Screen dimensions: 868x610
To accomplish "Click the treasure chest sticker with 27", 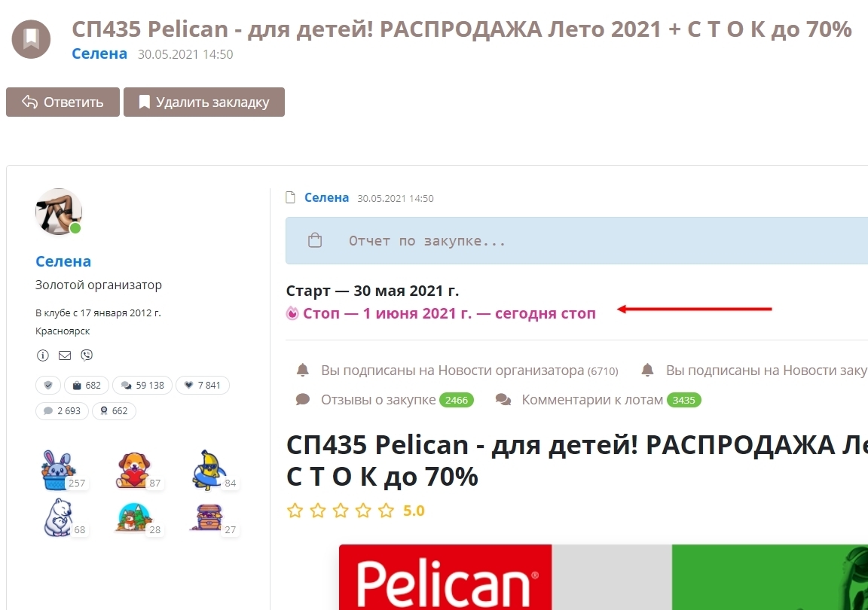I will (x=209, y=517).
